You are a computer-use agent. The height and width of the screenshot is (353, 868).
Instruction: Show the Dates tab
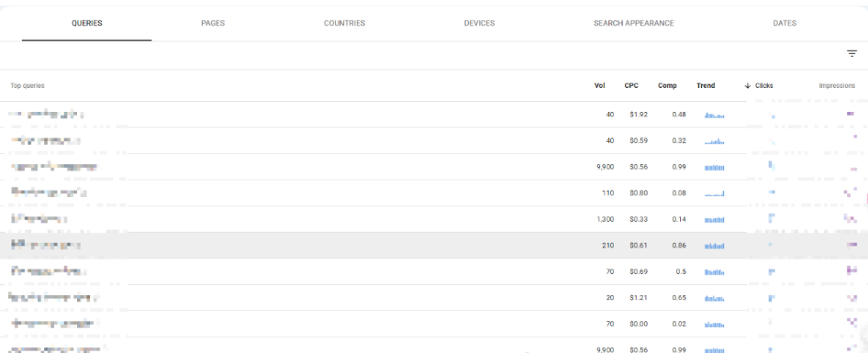785,23
